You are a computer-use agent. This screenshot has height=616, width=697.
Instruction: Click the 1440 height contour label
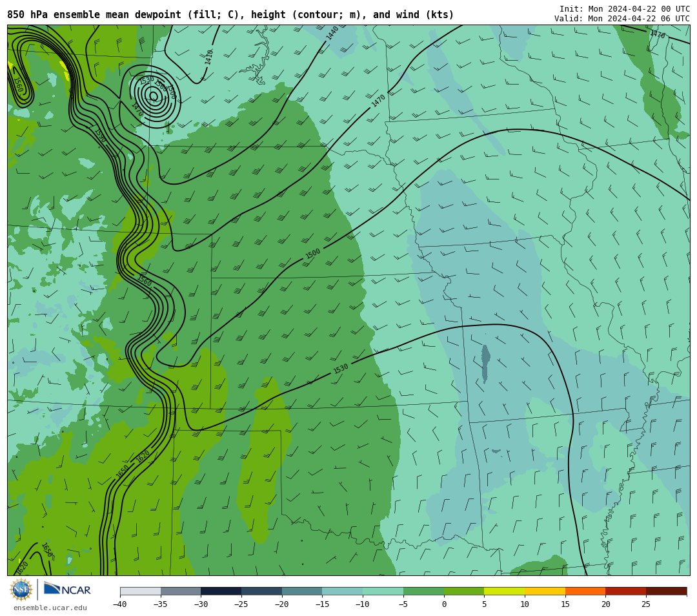(x=332, y=34)
